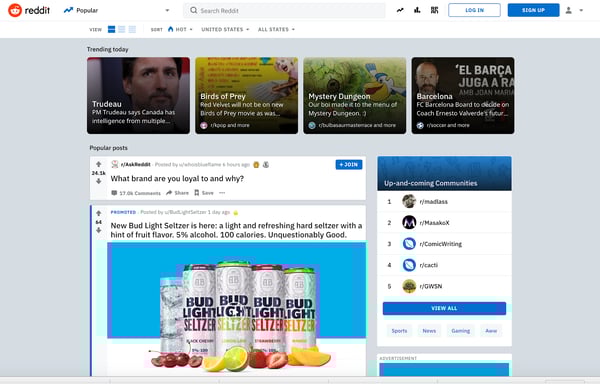Open the Bud Light Seltzer post title

point(236,230)
